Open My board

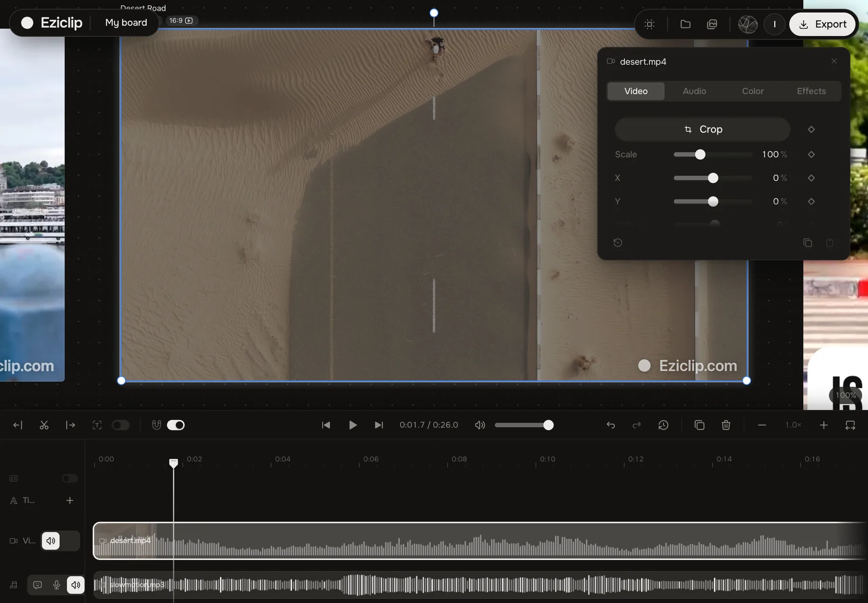click(x=126, y=23)
